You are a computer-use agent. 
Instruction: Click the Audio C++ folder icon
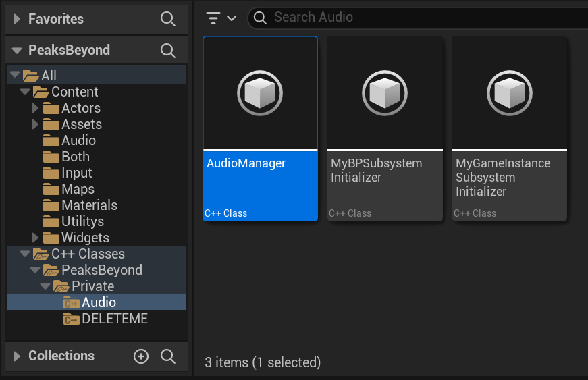[x=72, y=302]
